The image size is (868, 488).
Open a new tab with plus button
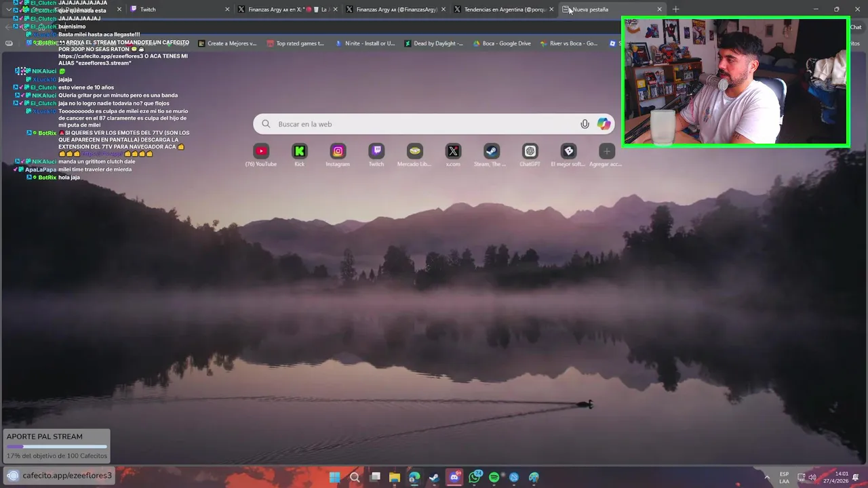pos(675,9)
